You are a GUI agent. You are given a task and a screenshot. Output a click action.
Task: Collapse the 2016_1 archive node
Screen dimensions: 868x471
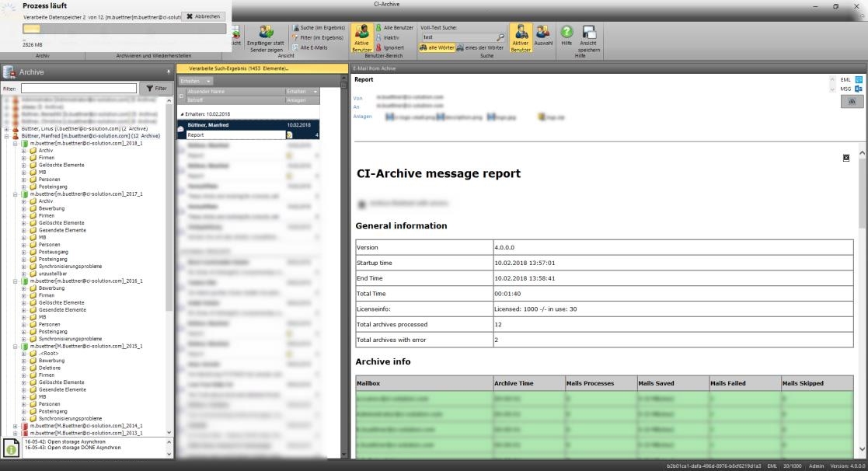point(16,281)
